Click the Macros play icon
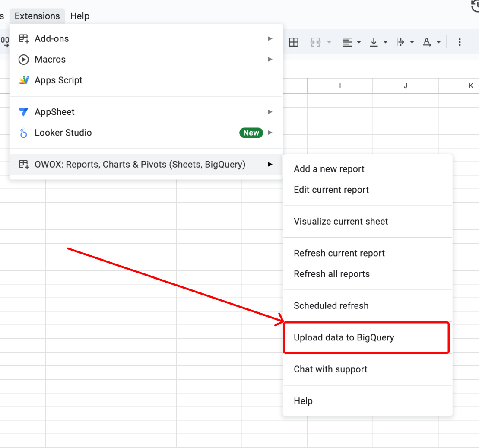The height and width of the screenshot is (448, 479). coord(23,60)
